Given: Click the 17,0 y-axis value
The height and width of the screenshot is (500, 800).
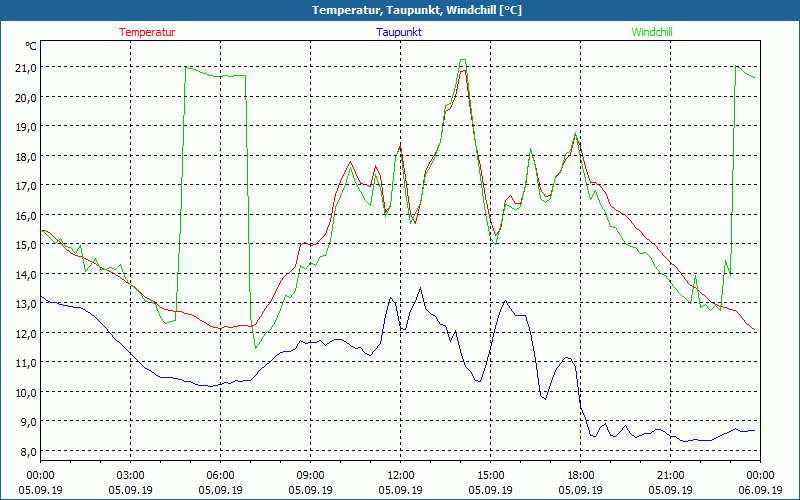Looking at the screenshot, I should (x=26, y=186).
